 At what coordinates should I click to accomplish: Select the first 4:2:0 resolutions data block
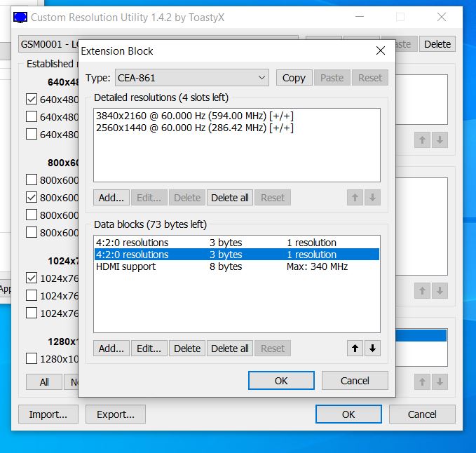[132, 243]
